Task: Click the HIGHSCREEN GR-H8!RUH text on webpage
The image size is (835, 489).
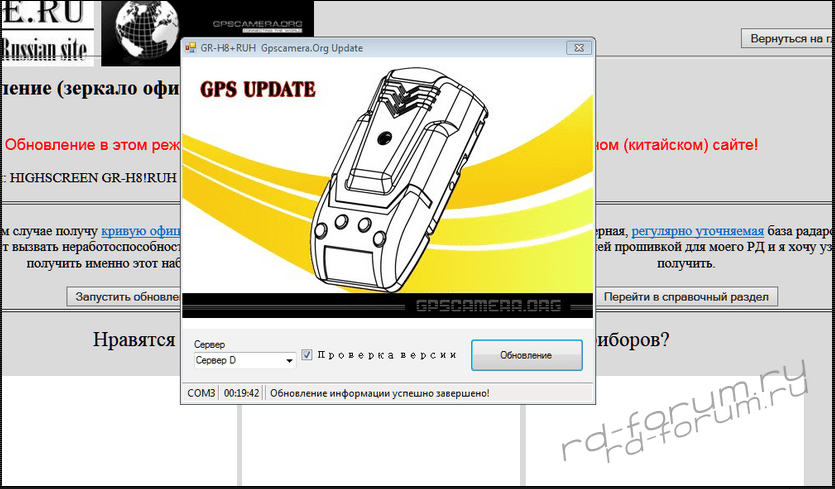Action: (x=93, y=177)
